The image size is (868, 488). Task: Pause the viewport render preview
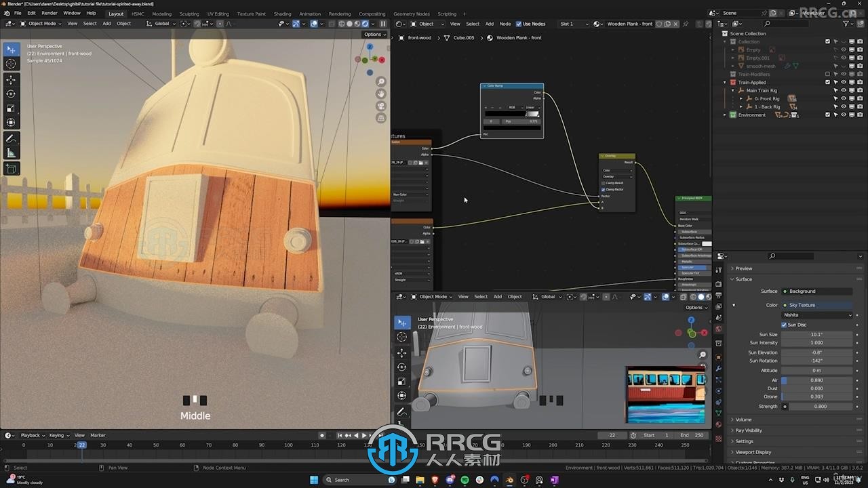[x=383, y=24]
